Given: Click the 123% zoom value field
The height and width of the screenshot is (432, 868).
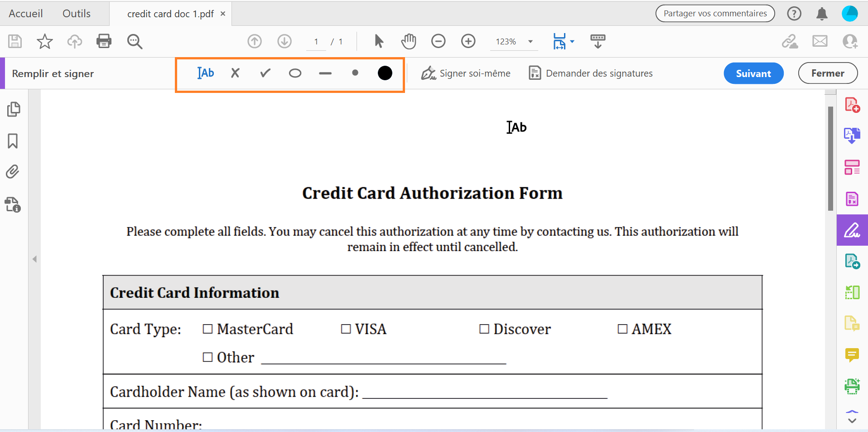Looking at the screenshot, I should click(506, 42).
